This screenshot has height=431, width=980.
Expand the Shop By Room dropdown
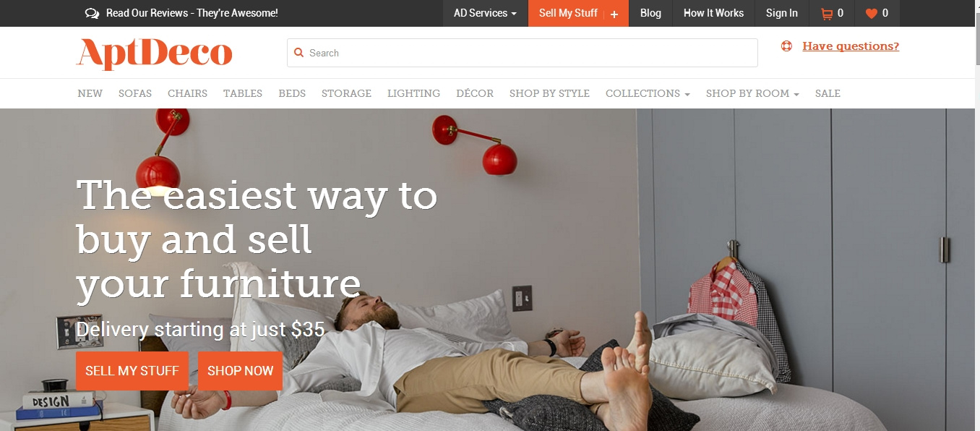tap(752, 93)
